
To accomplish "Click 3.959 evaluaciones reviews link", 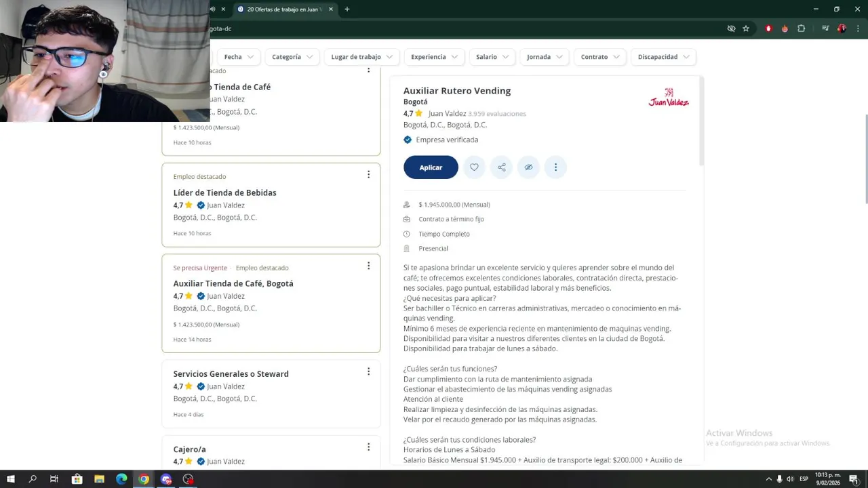I will coord(497,114).
